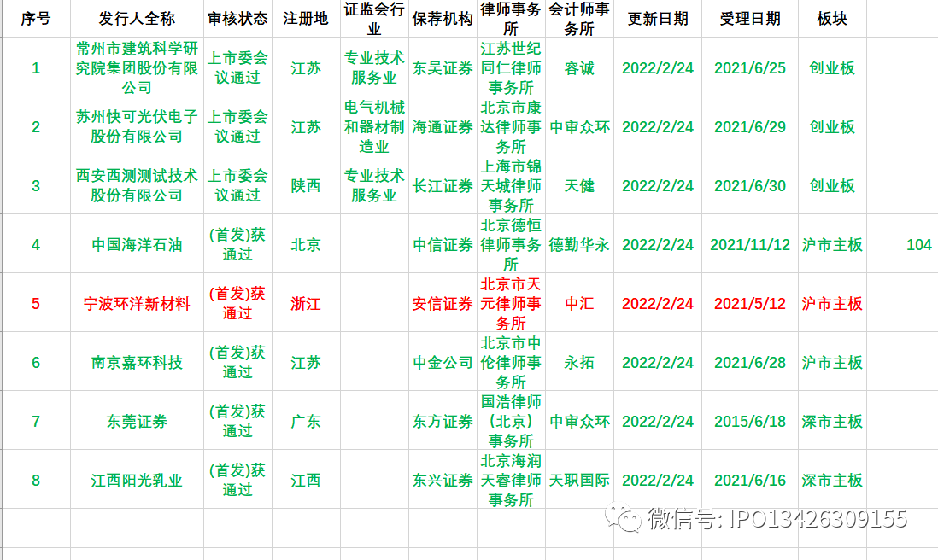This screenshot has height=560, width=938.
Task: Click the issuer cell 东莞证券
Action: (x=137, y=421)
